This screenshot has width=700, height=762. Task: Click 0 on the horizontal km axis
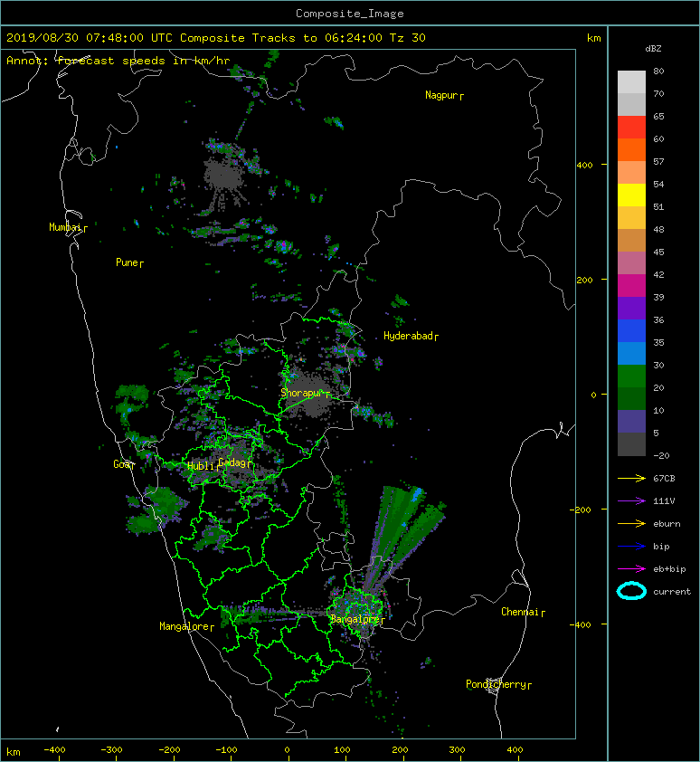pos(287,750)
